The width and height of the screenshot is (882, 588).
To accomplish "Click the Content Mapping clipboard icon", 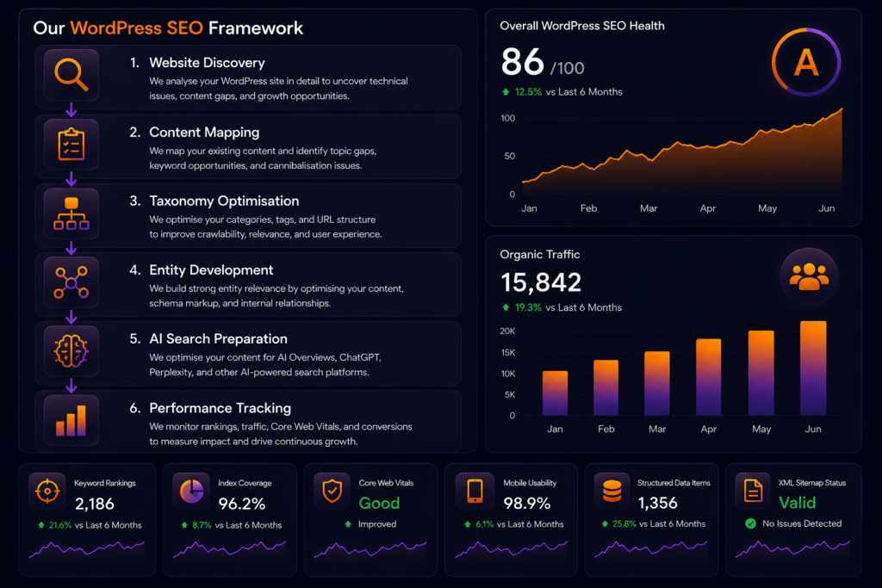I will 71,145.
